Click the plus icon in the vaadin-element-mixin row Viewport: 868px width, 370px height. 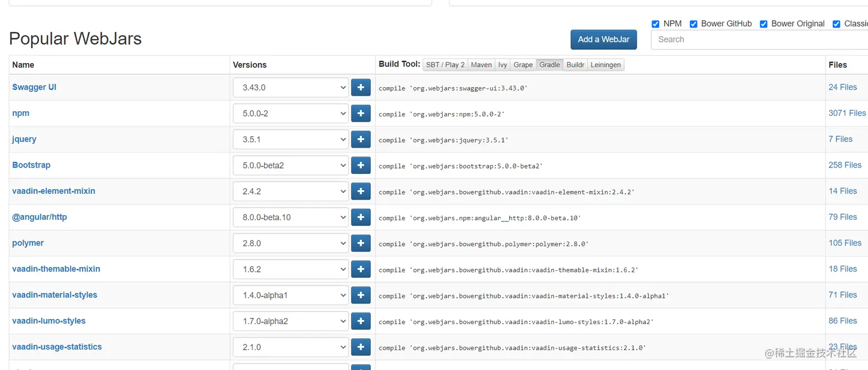point(361,191)
